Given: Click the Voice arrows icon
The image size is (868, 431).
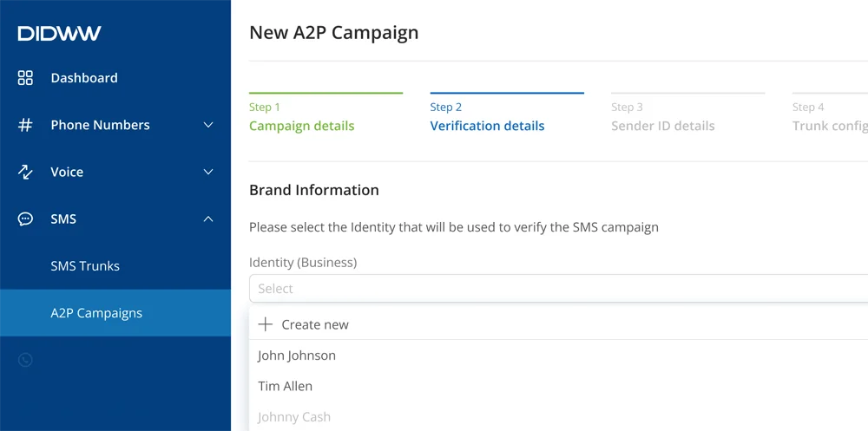Looking at the screenshot, I should [x=25, y=172].
